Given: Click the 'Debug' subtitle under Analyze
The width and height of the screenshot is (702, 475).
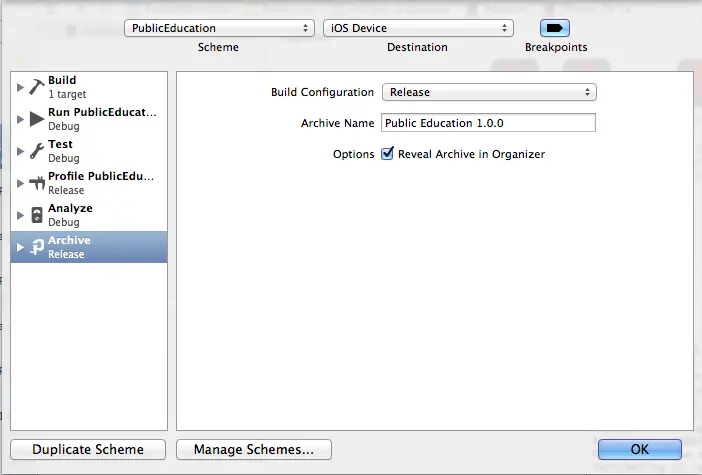Looking at the screenshot, I should (x=64, y=223).
